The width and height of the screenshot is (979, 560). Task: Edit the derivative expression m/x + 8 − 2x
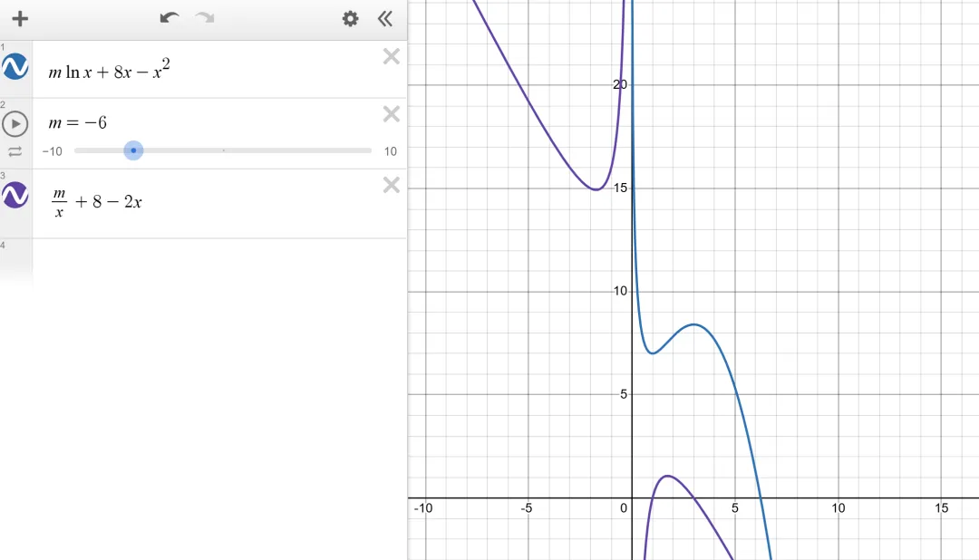click(x=97, y=202)
